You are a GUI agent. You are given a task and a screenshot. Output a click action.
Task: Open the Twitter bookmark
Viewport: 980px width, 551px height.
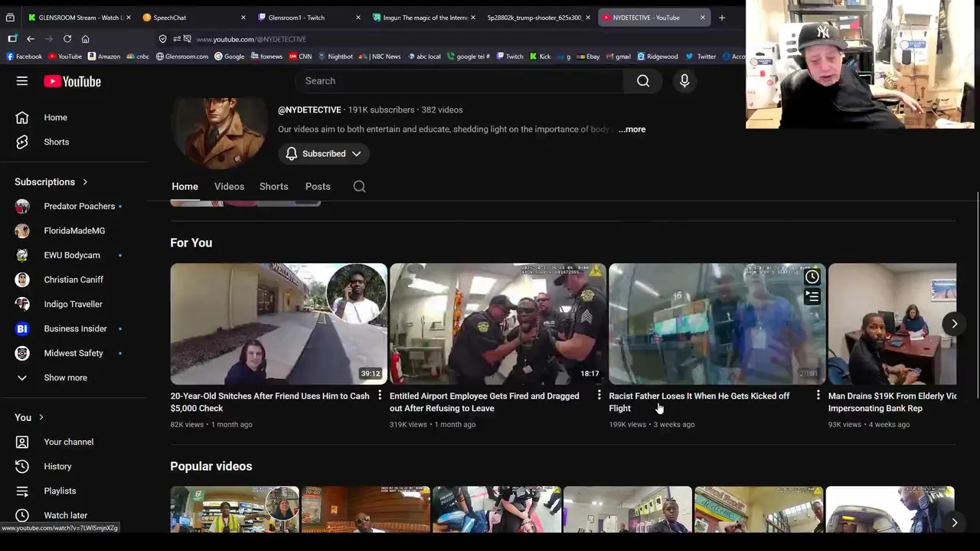coord(701,56)
